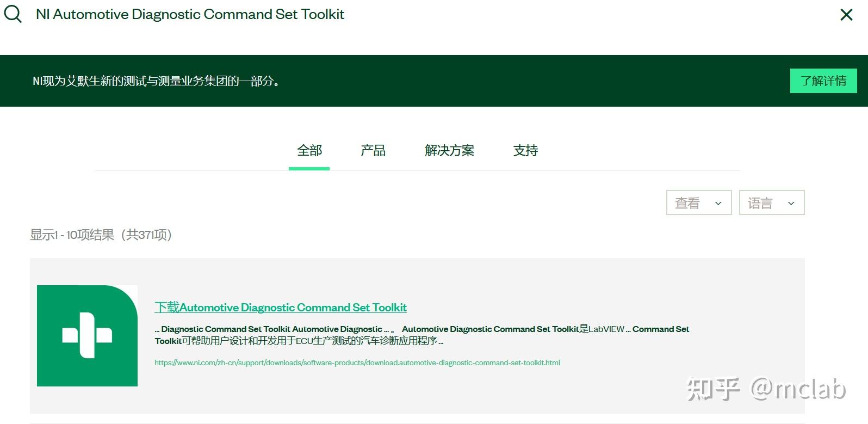Click the 了解详情 button in the banner
This screenshot has width=868, height=424.
coord(823,81)
